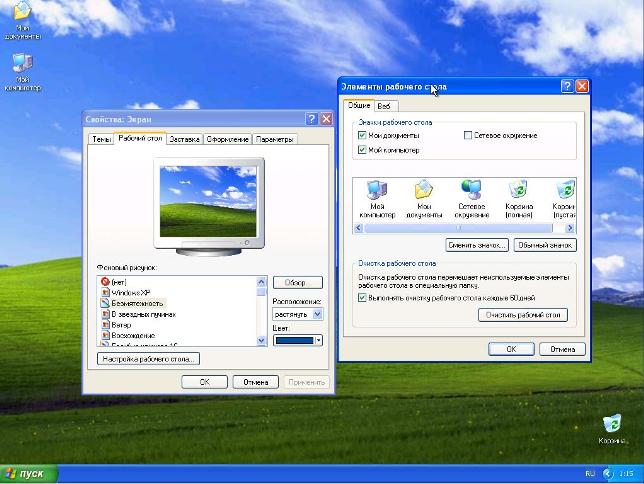The height and width of the screenshot is (484, 644).
Task: Select the Windows XP wallpaper entry
Action: click(x=126, y=293)
